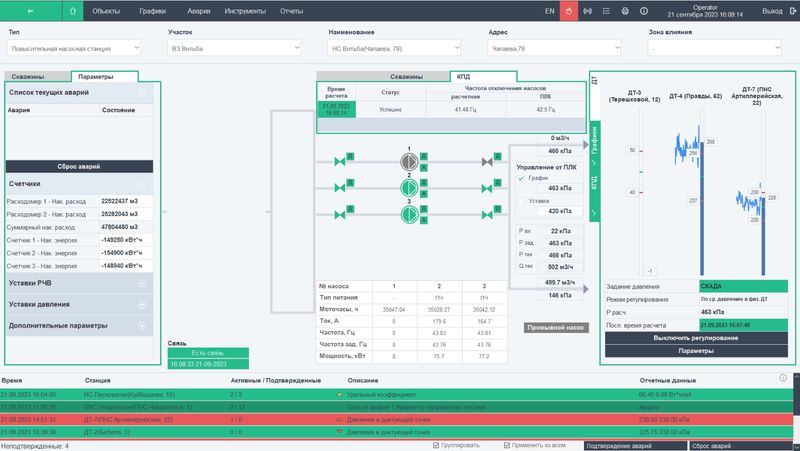Click pump 3 green symbol
Viewport: 800px width, 451px height.
click(x=408, y=209)
